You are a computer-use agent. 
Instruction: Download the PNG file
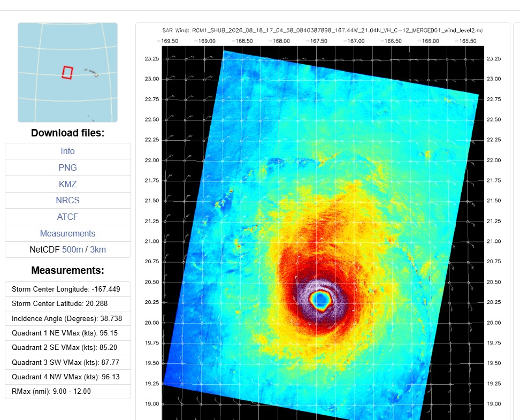[67, 167]
